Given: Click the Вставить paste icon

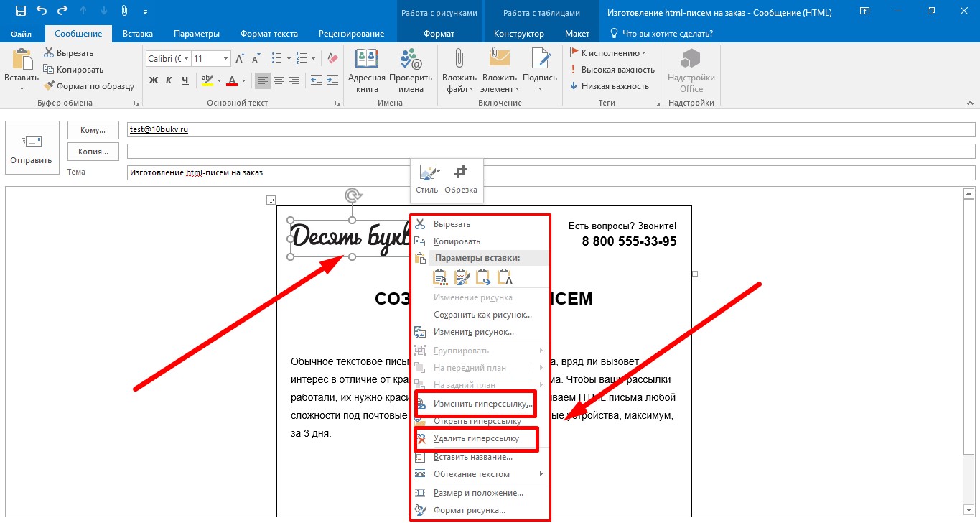Looking at the screenshot, I should point(22,60).
